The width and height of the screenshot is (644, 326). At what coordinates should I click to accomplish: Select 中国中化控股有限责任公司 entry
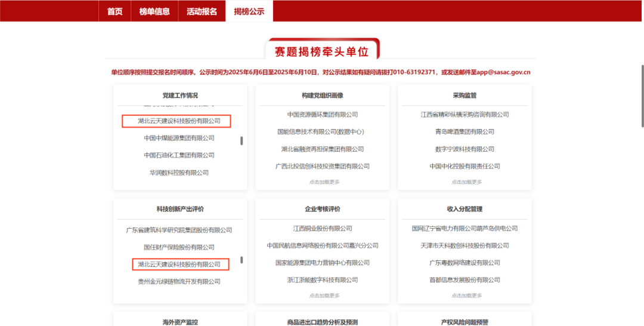coord(465,166)
